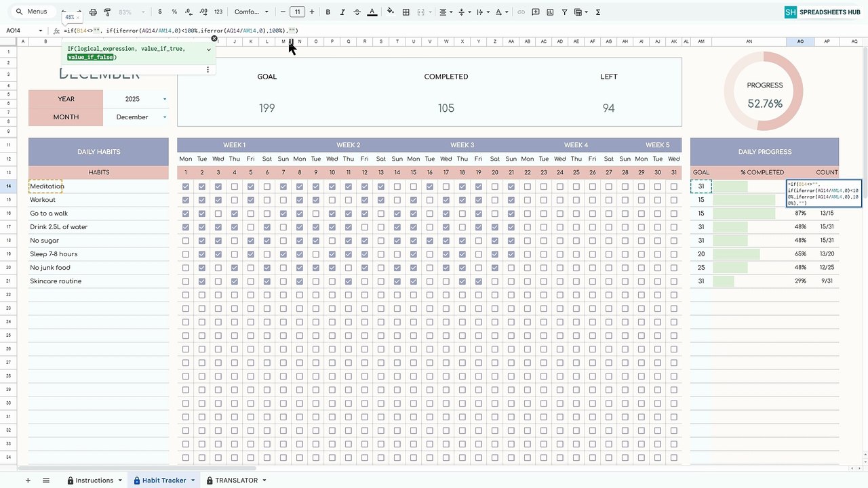This screenshot has height=488, width=868.
Task: Toggle Go to a walk day 31 checkbox
Action: (x=674, y=213)
